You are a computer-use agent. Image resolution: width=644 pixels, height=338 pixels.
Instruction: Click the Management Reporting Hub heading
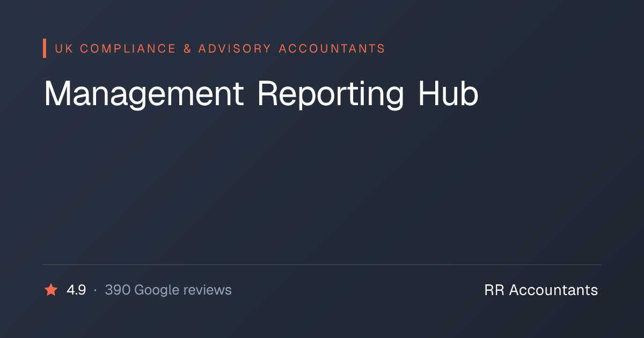click(x=261, y=94)
